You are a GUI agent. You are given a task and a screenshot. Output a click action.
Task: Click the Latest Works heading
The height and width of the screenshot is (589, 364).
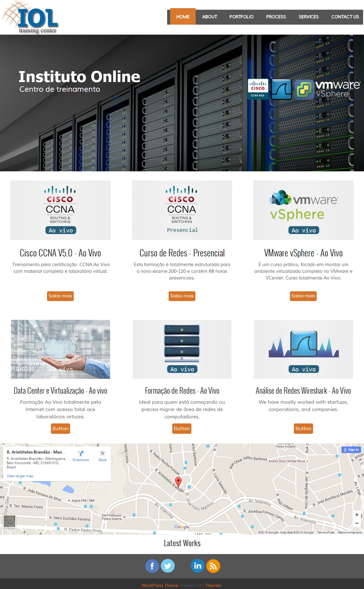182,543
